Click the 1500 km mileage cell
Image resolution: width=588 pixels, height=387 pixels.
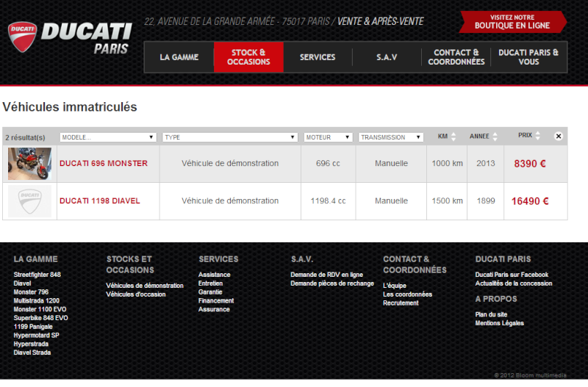click(447, 200)
